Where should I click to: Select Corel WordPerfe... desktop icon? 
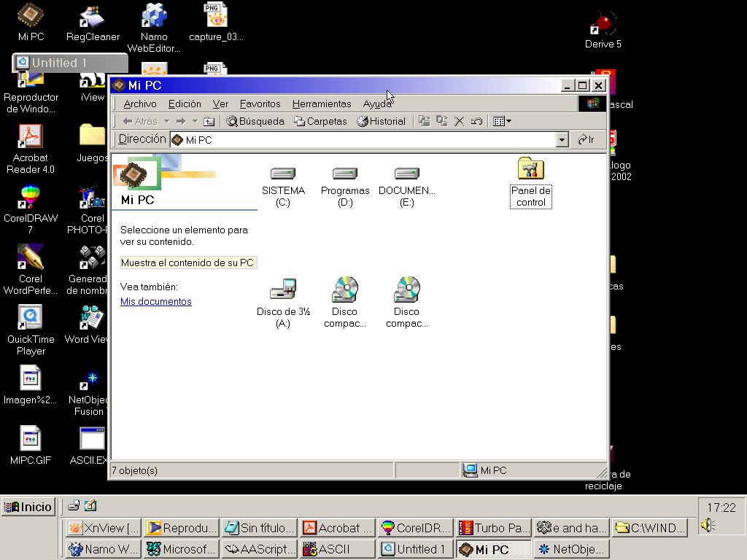click(x=31, y=270)
